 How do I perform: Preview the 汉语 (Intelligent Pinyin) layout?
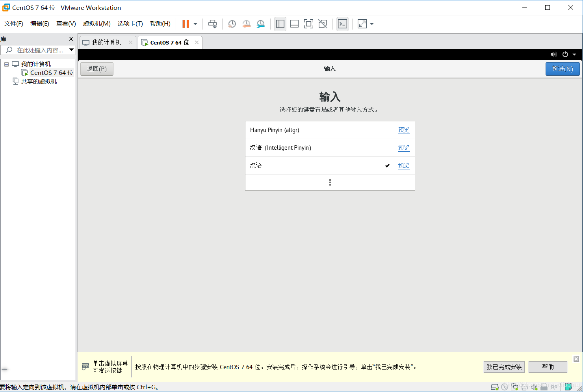(x=404, y=148)
